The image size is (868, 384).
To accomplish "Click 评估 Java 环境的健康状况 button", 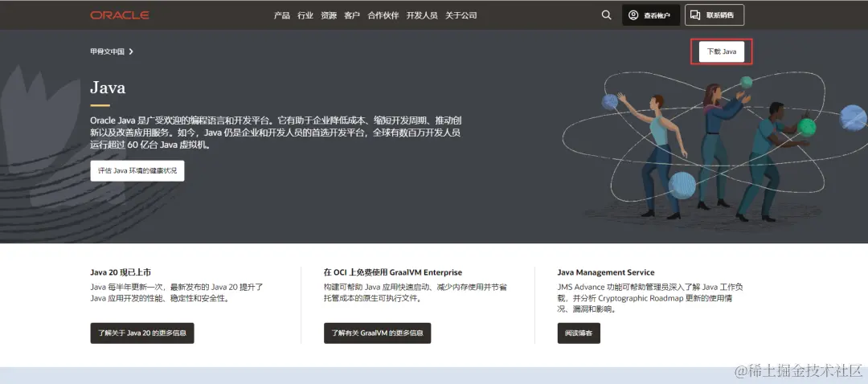I will pyautogui.click(x=137, y=171).
